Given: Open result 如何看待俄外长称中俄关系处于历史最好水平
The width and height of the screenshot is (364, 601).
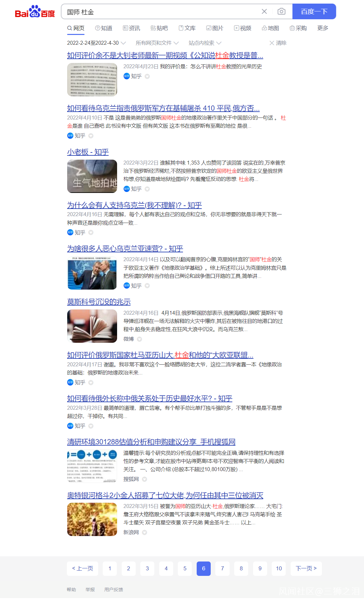Looking at the screenshot, I should click(150, 399).
